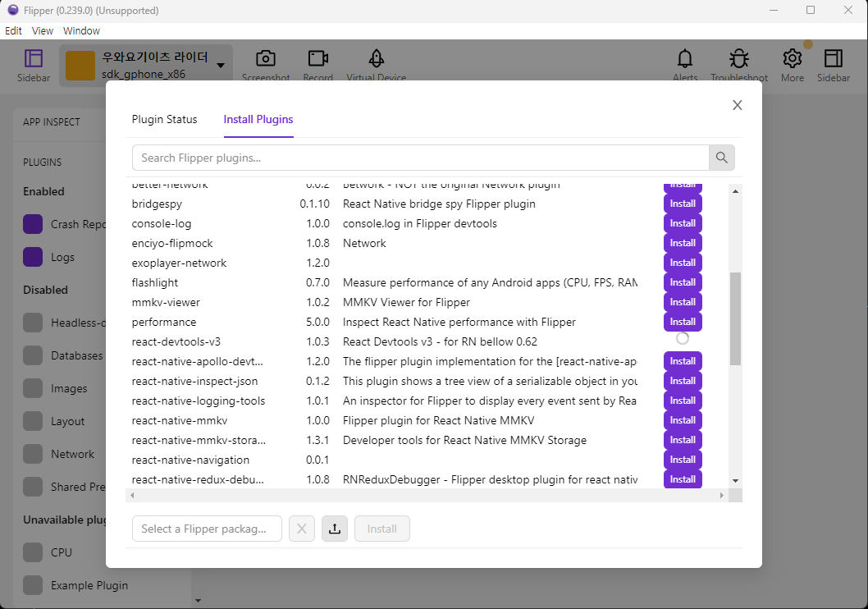The image size is (868, 609).
Task: Open the Window menu
Action: [81, 31]
